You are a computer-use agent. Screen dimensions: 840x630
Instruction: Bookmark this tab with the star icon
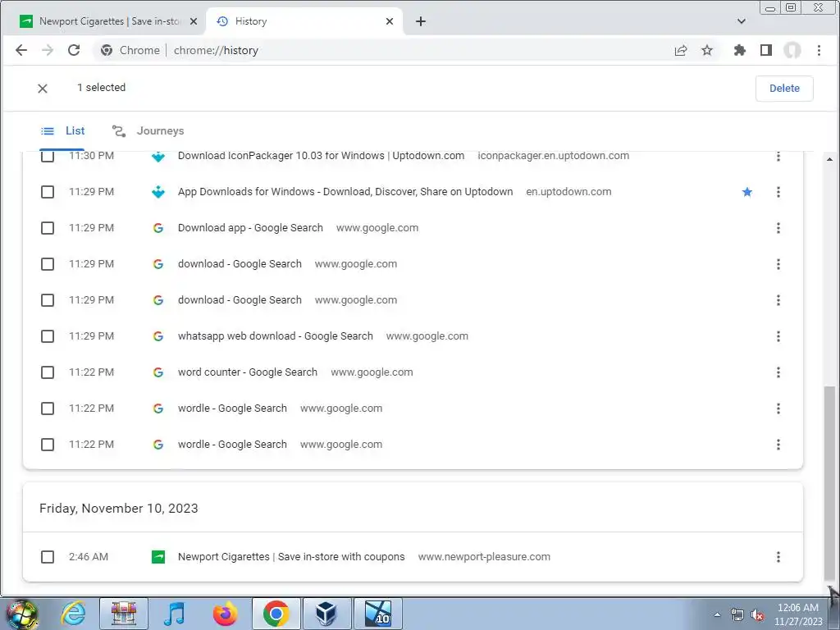point(707,50)
